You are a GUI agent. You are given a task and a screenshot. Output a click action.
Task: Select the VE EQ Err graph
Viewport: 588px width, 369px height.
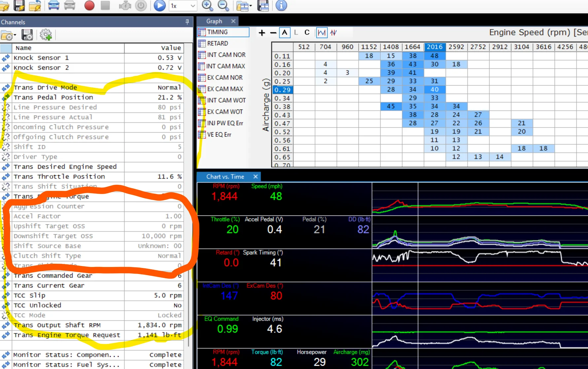coord(215,134)
